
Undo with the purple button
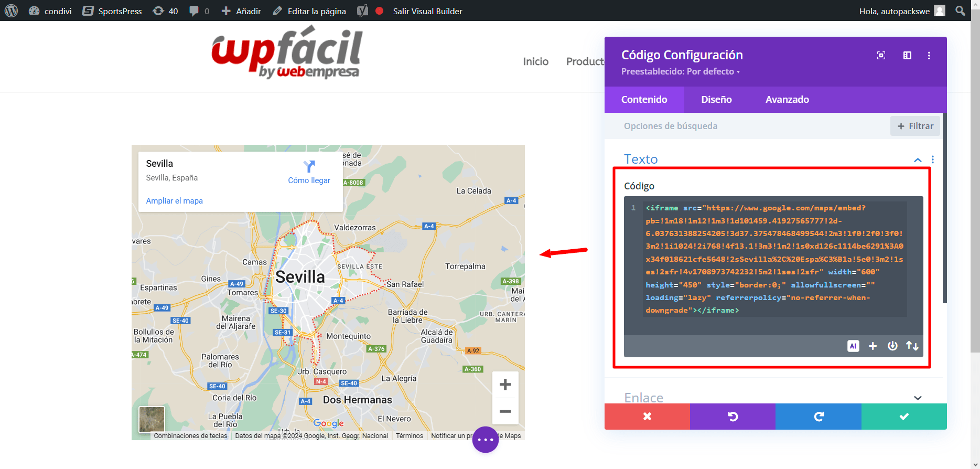(x=733, y=417)
